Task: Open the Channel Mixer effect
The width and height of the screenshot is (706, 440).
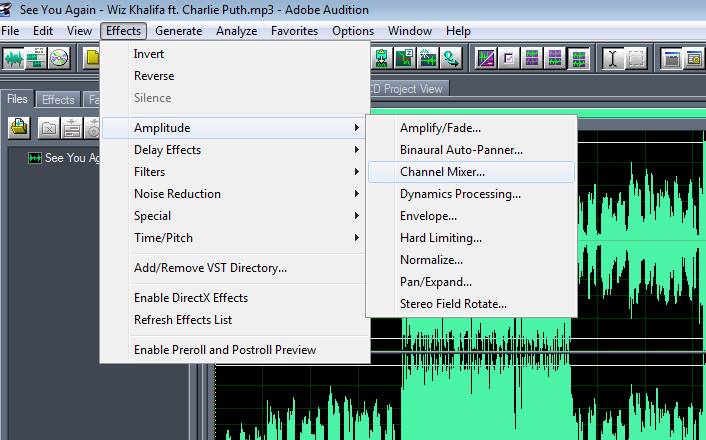Action: click(471, 172)
